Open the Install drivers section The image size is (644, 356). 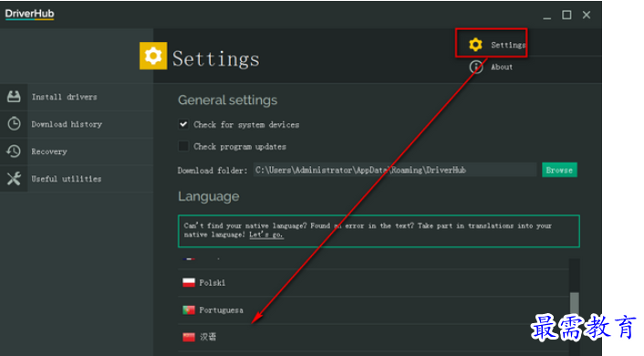coord(77,97)
